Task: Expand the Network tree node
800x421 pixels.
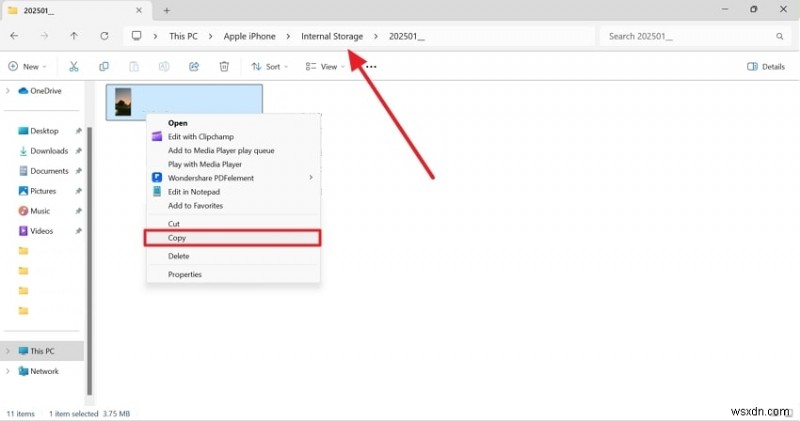Action: click(8, 371)
